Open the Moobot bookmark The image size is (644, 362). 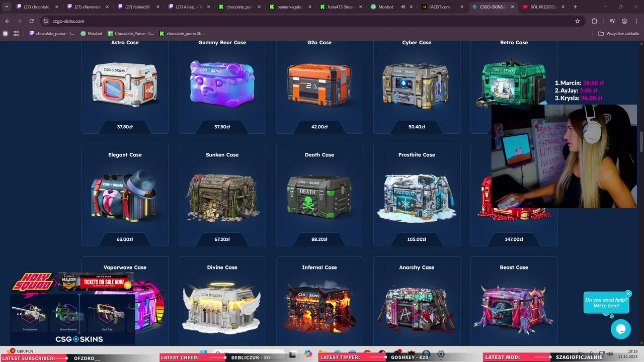[92, 34]
